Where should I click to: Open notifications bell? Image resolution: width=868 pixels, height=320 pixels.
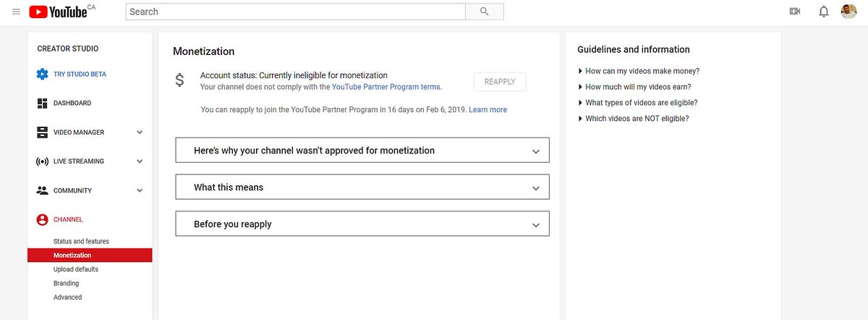tap(823, 12)
